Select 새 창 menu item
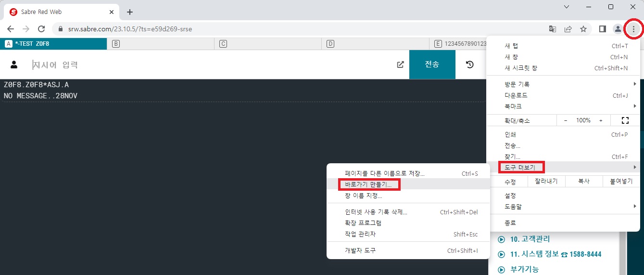644x275 pixels. click(563, 57)
